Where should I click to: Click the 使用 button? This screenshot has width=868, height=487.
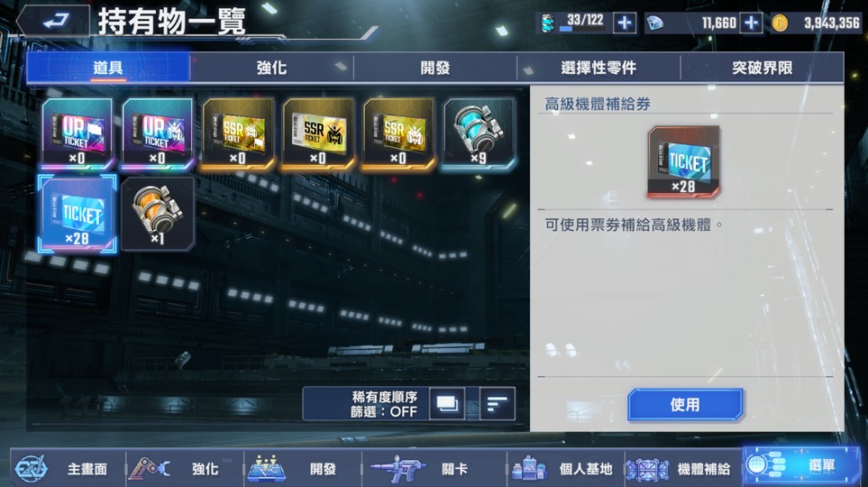(685, 405)
